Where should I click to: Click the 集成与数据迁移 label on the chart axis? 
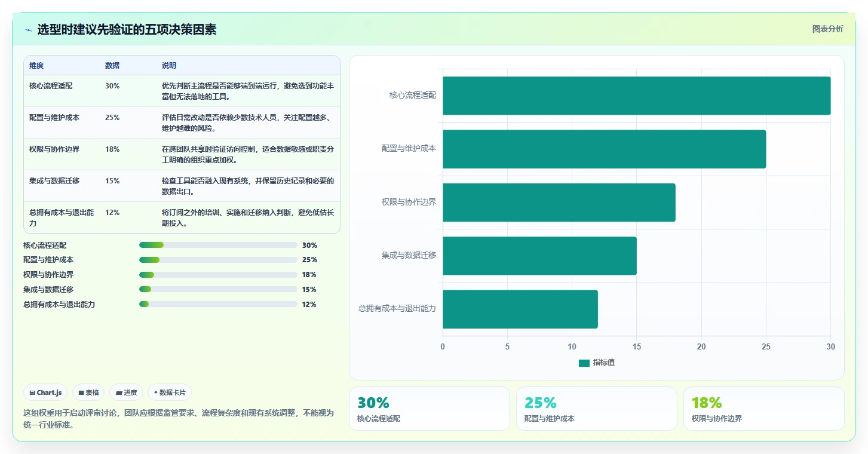409,255
